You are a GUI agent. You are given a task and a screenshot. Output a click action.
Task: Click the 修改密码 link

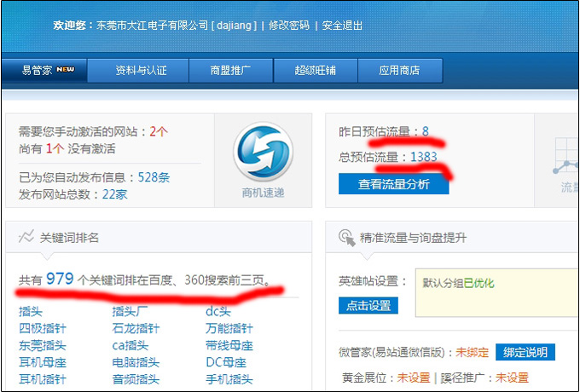tap(289, 26)
